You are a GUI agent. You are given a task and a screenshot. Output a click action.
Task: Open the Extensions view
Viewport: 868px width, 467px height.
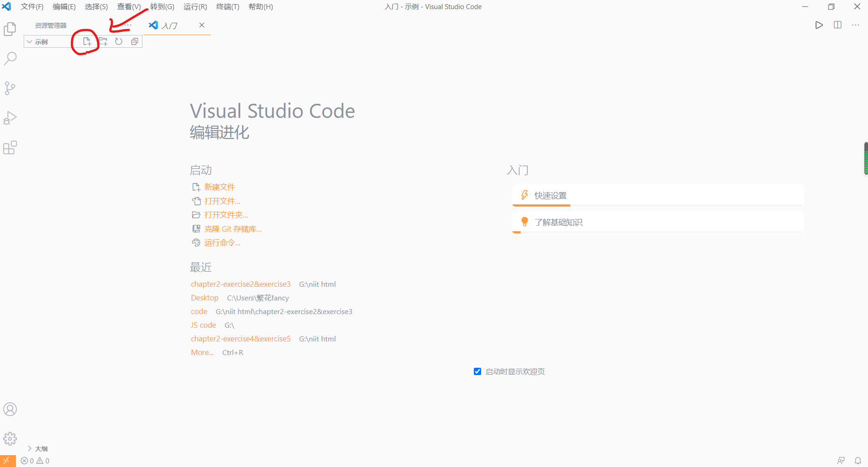[x=10, y=147]
